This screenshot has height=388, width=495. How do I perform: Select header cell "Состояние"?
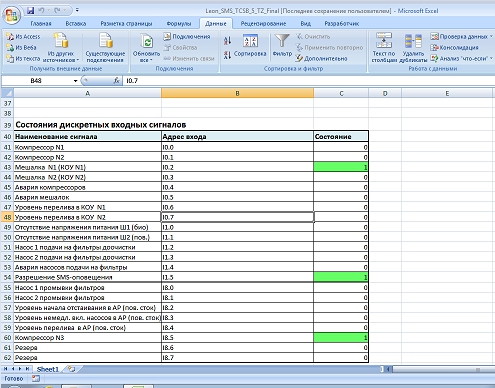341,137
